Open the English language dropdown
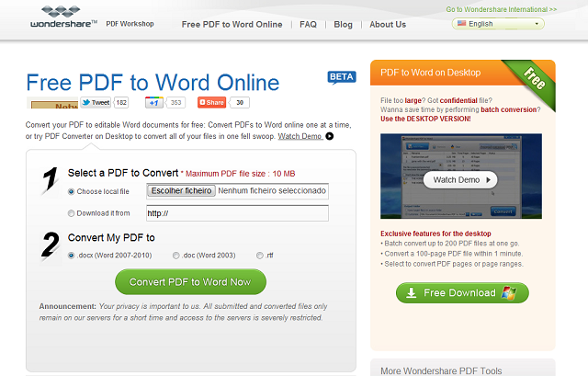 tap(499, 24)
